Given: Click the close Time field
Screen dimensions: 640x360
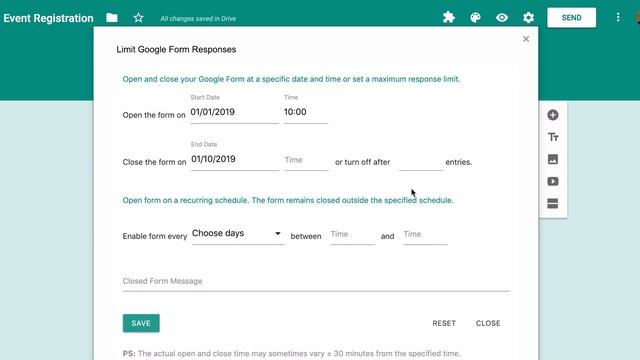Looking at the screenshot, I should click(x=306, y=160).
